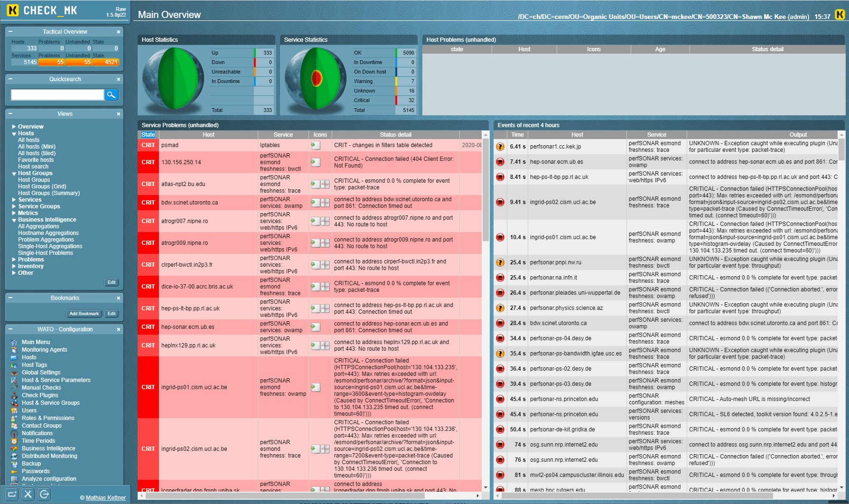The height and width of the screenshot is (504, 849).
Task: Close the WATO Configuration snapin
Action: click(x=119, y=329)
